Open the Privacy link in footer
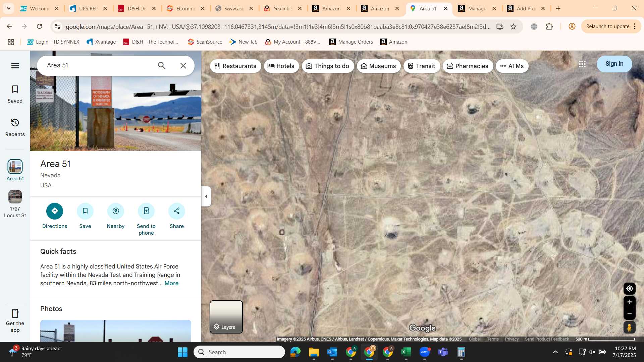This screenshot has height=362, width=644. [x=512, y=339]
